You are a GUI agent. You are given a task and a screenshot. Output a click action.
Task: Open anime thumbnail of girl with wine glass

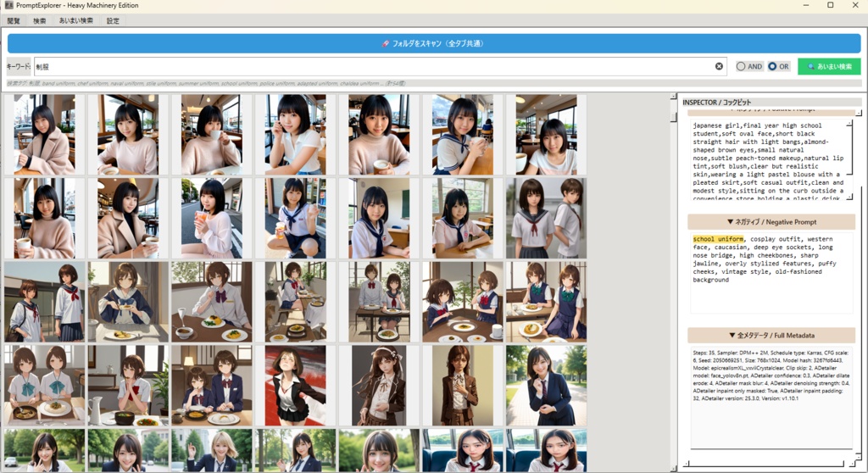[211, 302]
